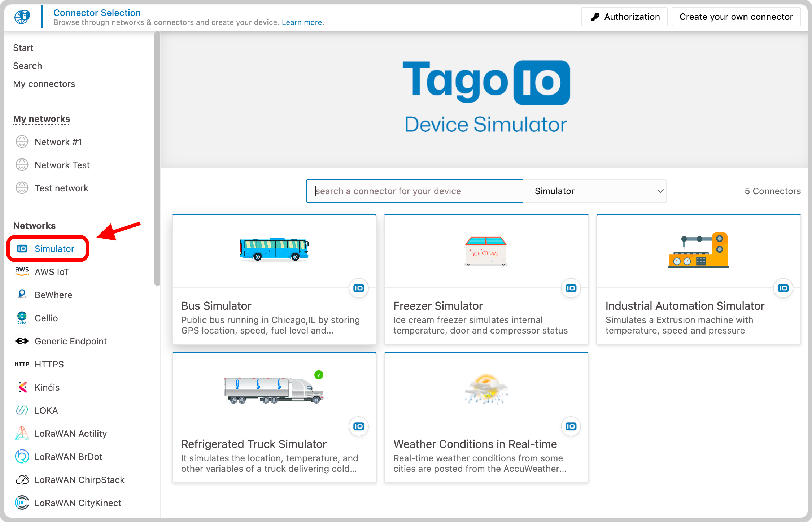Click the Kinéis logo icon

[x=23, y=387]
